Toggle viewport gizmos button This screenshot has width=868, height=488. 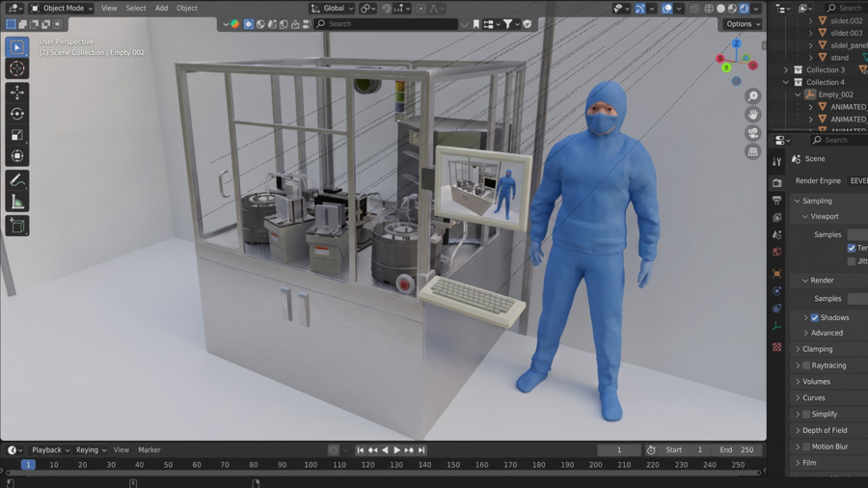point(640,9)
